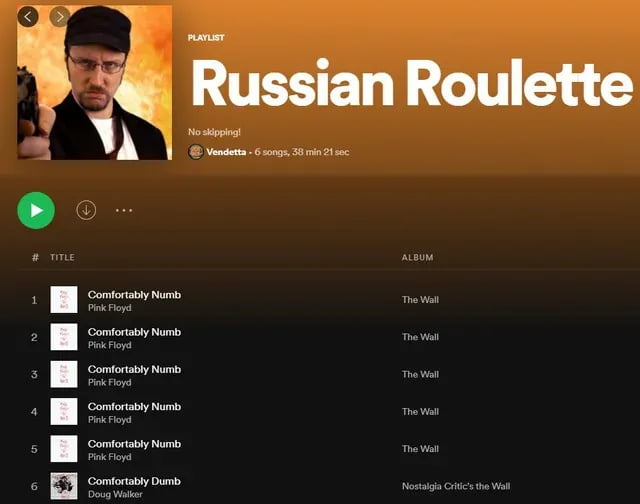Go forward with the right chevron arrow
The width and height of the screenshot is (640, 504).
(60, 17)
